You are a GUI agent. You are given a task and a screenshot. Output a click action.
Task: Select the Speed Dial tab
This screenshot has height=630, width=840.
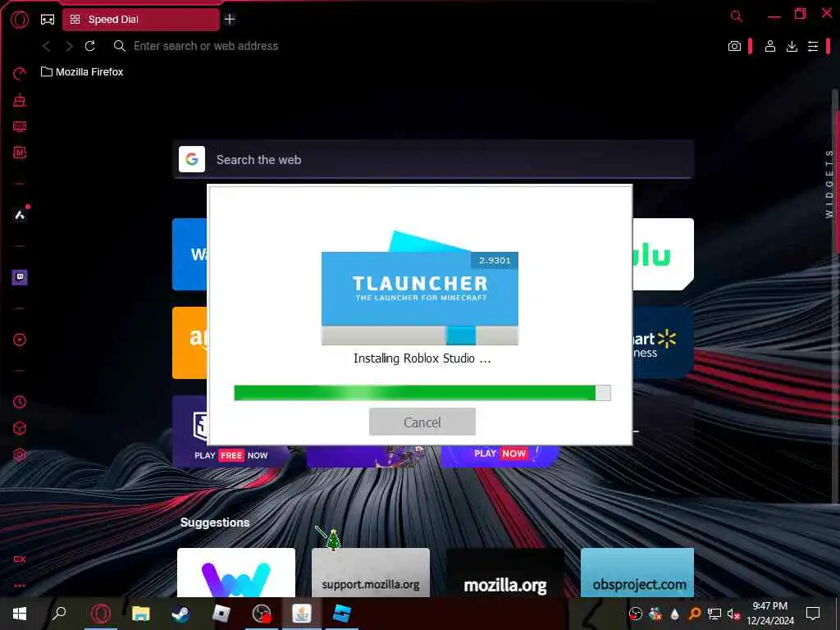tap(141, 20)
